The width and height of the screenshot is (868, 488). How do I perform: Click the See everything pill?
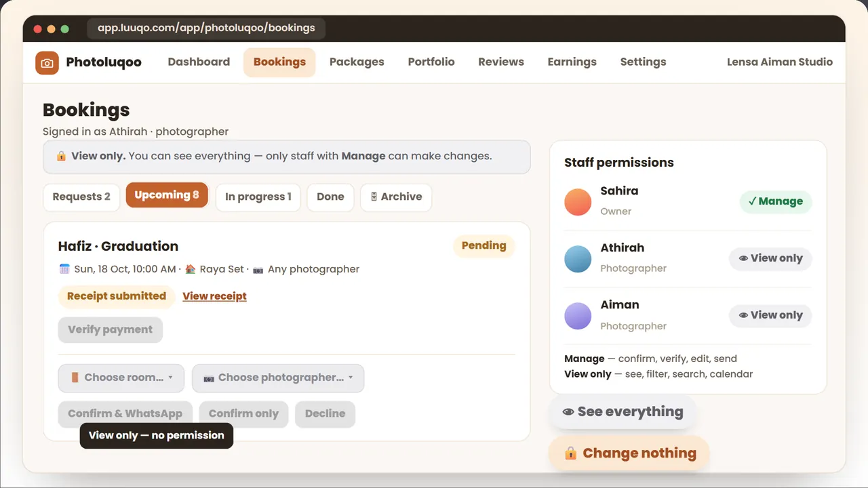click(623, 412)
